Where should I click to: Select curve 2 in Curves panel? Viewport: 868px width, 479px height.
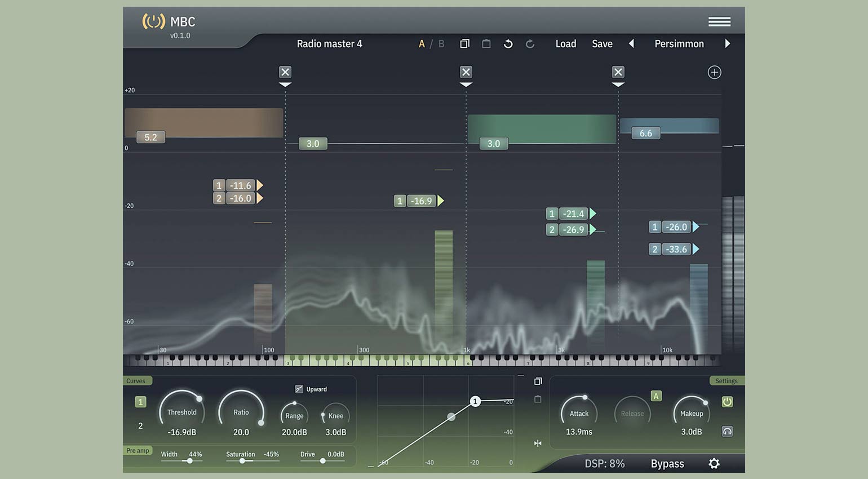pos(140,426)
